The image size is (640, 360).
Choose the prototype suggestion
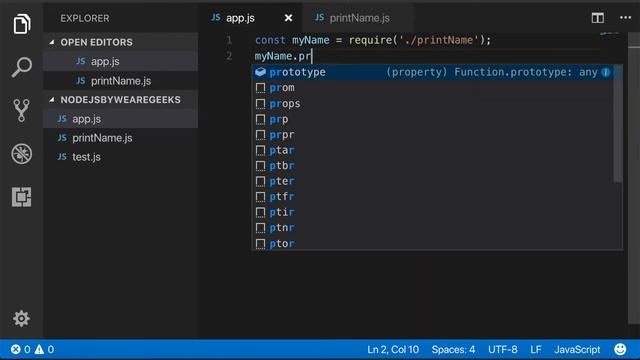point(433,72)
